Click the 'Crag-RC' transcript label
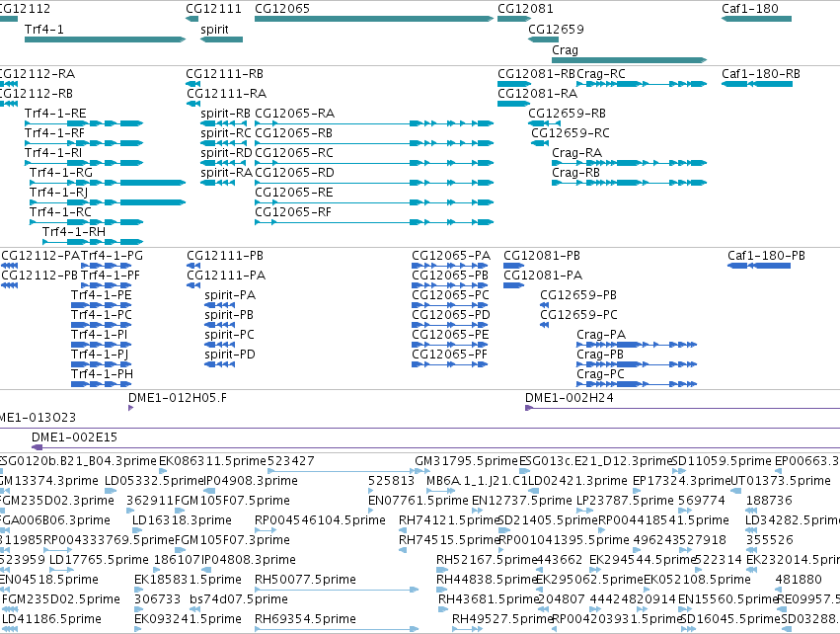This screenshot has width=840, height=634. pos(601,73)
